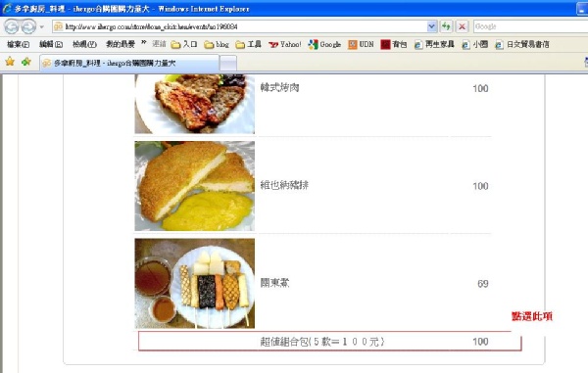Open the UDN bookmark link
This screenshot has width=588, height=373.
click(x=361, y=45)
